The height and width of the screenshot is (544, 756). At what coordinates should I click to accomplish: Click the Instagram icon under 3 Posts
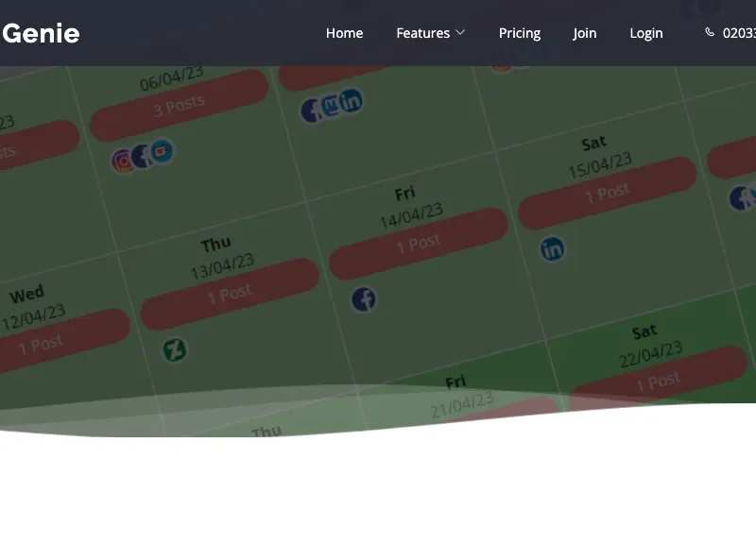pos(123,161)
